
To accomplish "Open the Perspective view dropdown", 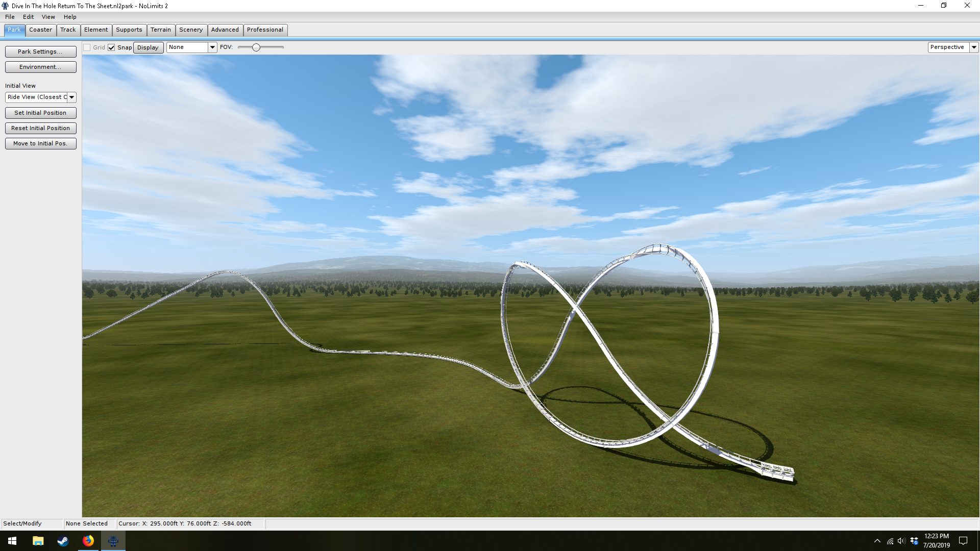I will click(974, 47).
